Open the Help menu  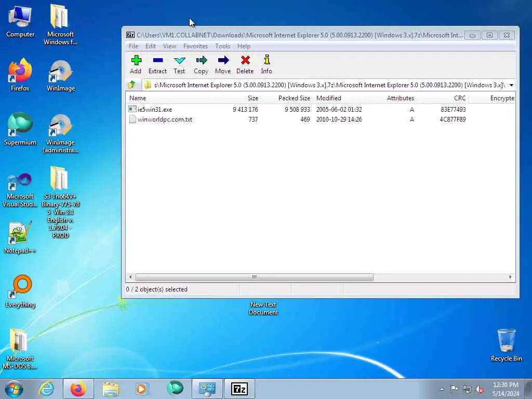(244, 46)
